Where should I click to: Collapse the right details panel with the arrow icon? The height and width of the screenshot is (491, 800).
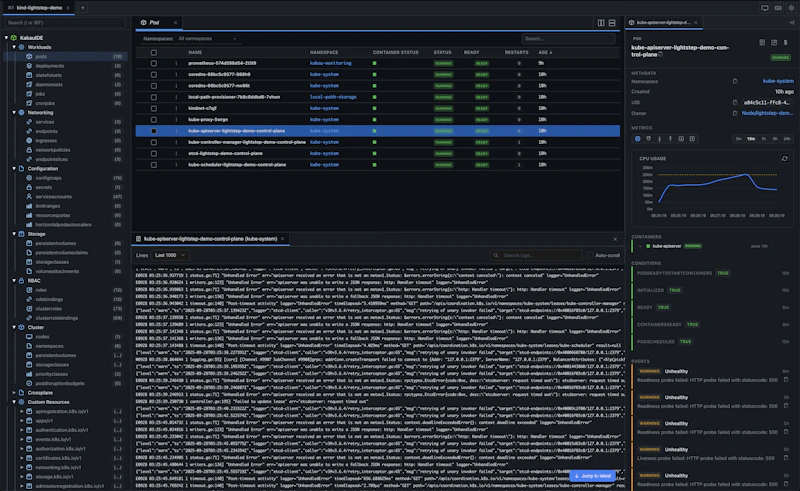[791, 22]
